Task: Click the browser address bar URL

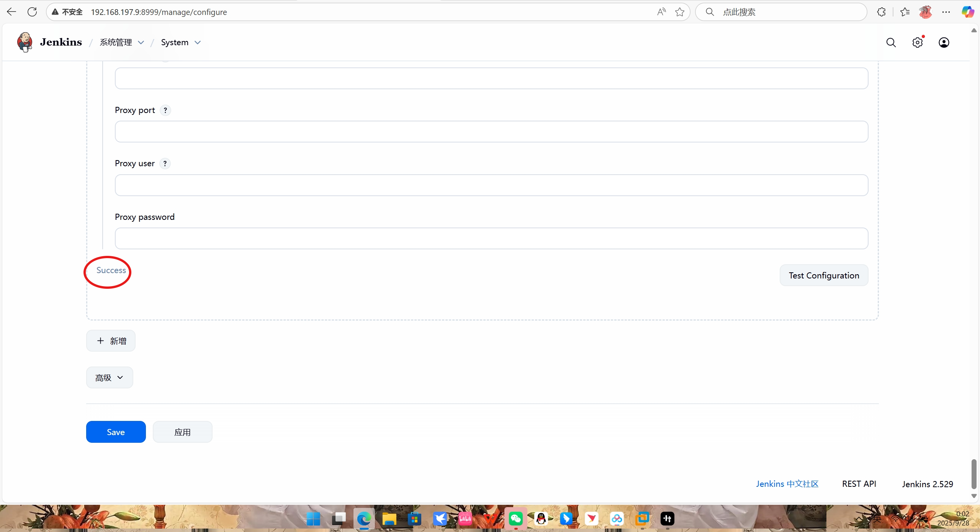Action: [159, 12]
